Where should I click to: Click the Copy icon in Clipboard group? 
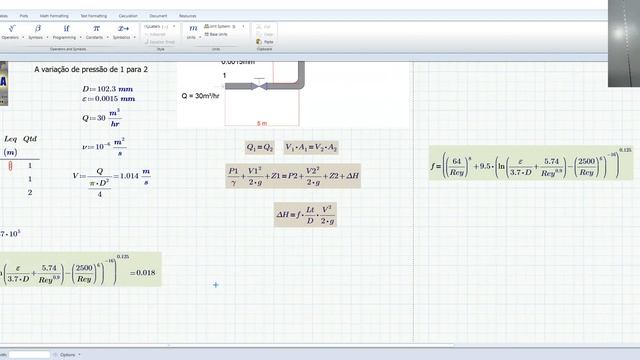[259, 34]
